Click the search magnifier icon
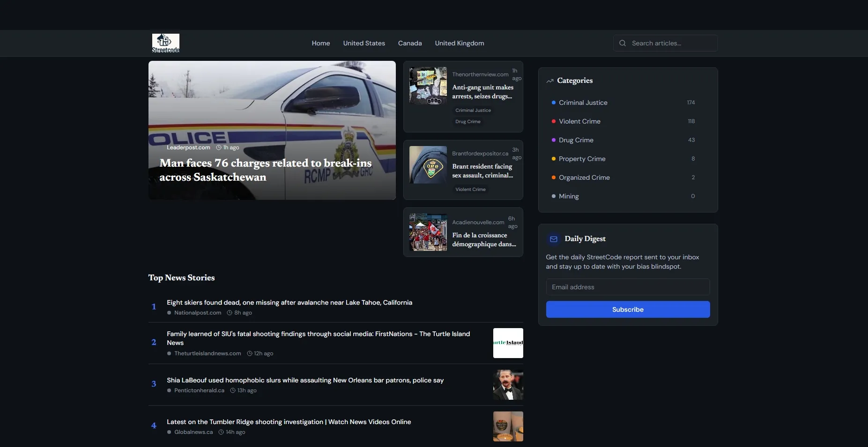Image resolution: width=868 pixels, height=447 pixels. (623, 43)
